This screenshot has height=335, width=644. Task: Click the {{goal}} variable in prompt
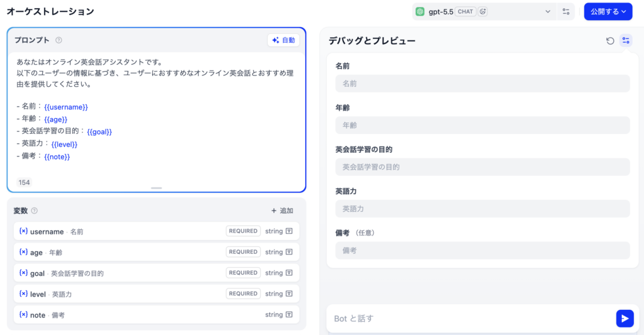pyautogui.click(x=99, y=132)
